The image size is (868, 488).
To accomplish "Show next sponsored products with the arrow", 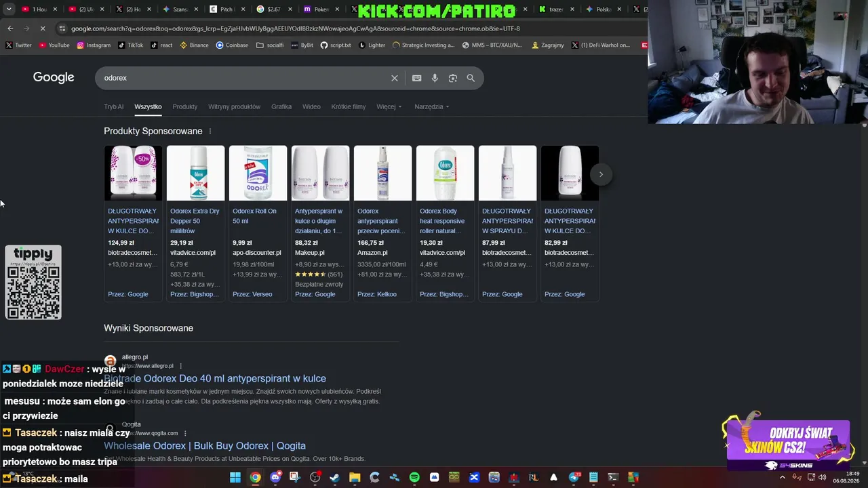I will click(601, 174).
